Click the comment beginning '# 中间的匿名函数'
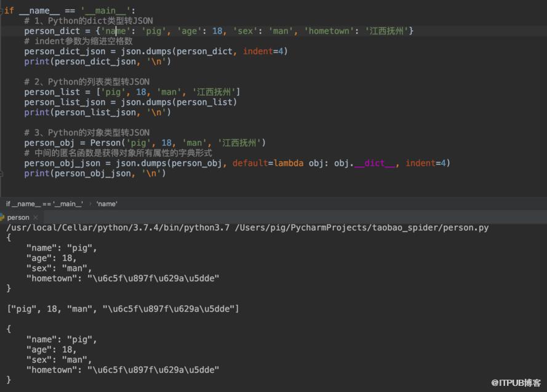This screenshot has width=547, height=392. (118, 153)
